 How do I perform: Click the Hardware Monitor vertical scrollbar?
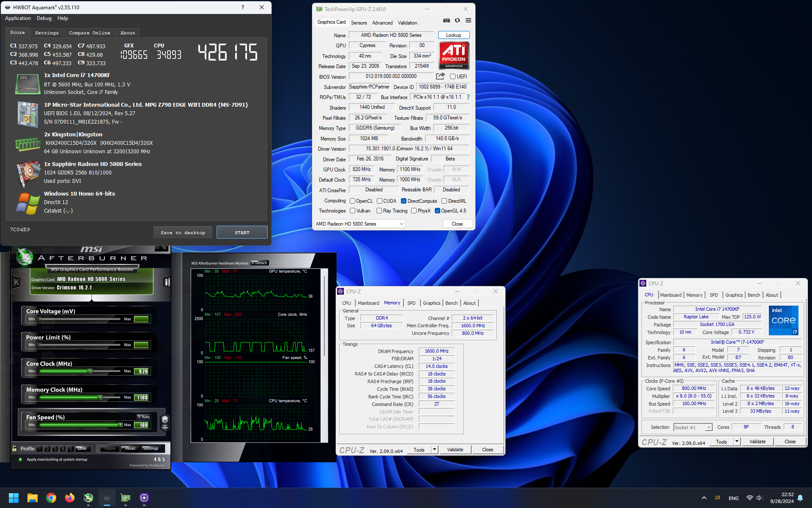point(325,316)
